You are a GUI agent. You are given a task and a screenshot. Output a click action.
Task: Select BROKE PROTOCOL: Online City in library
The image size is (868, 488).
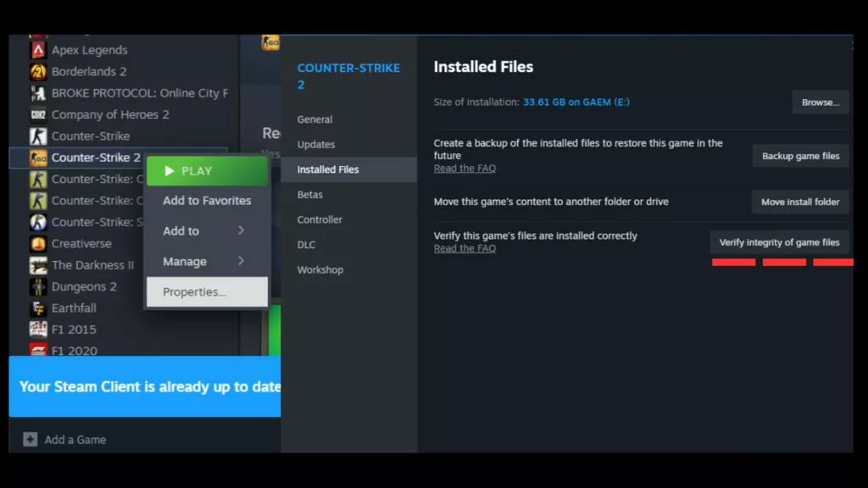click(x=140, y=93)
